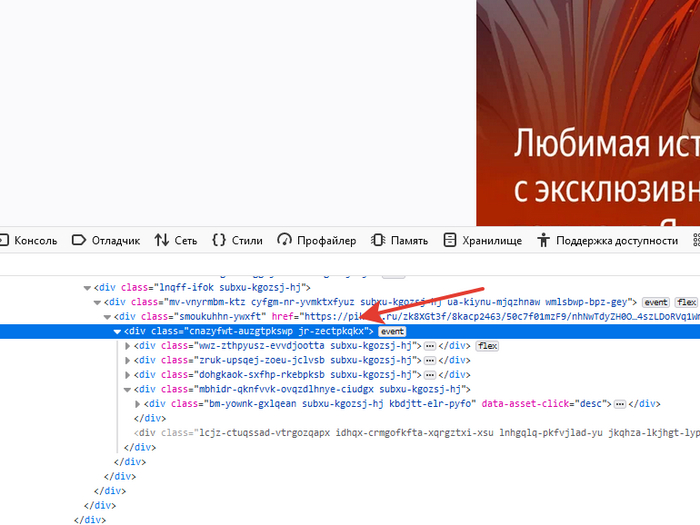This screenshot has width=700, height=525.
Task: Click the closing </div> below bm-yownk row
Action: click(x=150, y=418)
